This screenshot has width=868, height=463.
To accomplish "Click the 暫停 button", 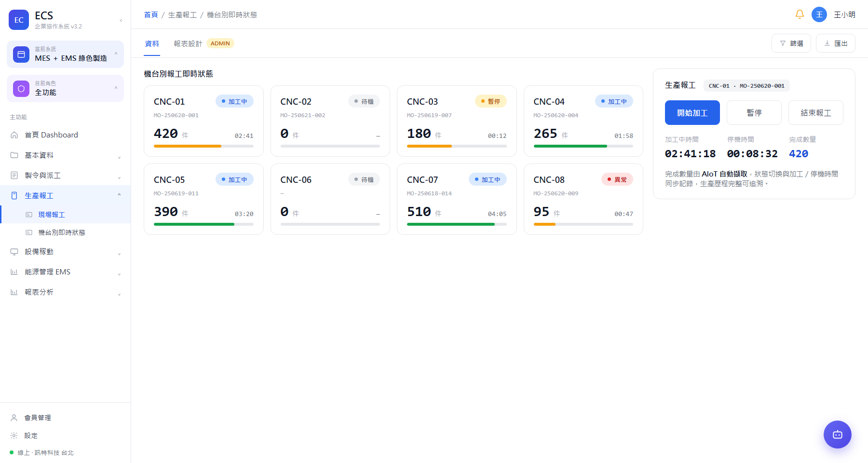I will 754,113.
